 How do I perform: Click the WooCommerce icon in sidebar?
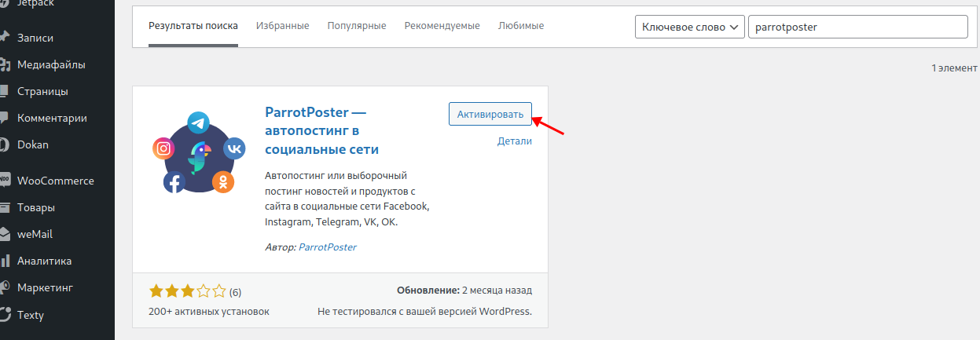point(4,181)
